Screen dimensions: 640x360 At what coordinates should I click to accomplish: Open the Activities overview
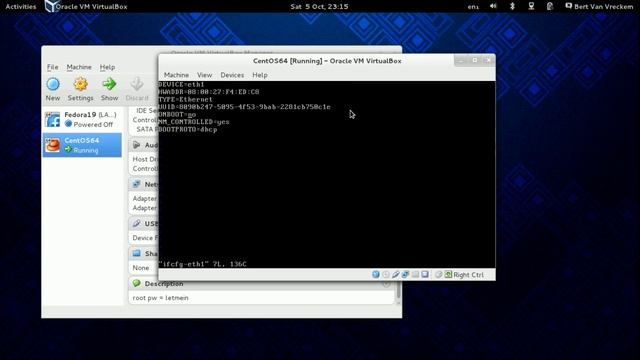click(21, 7)
